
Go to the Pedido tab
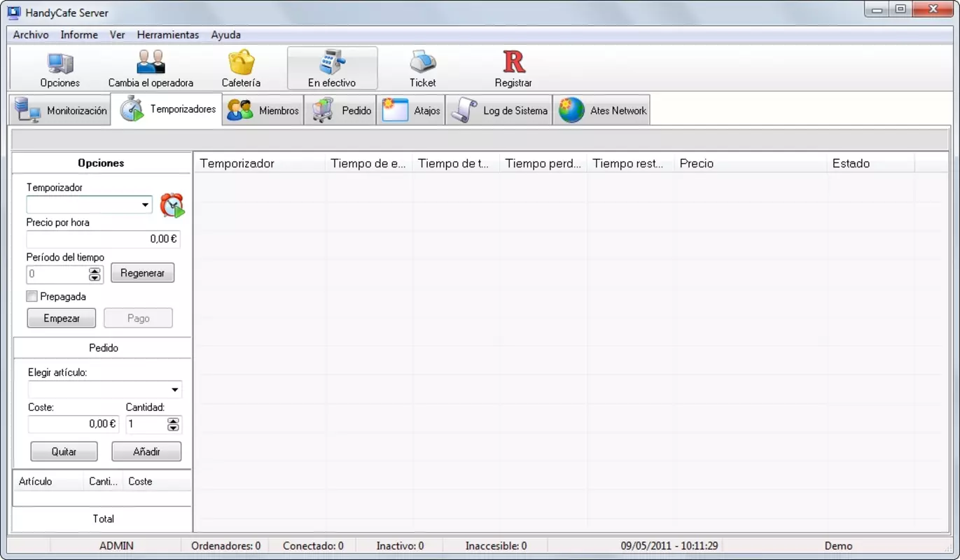(340, 111)
